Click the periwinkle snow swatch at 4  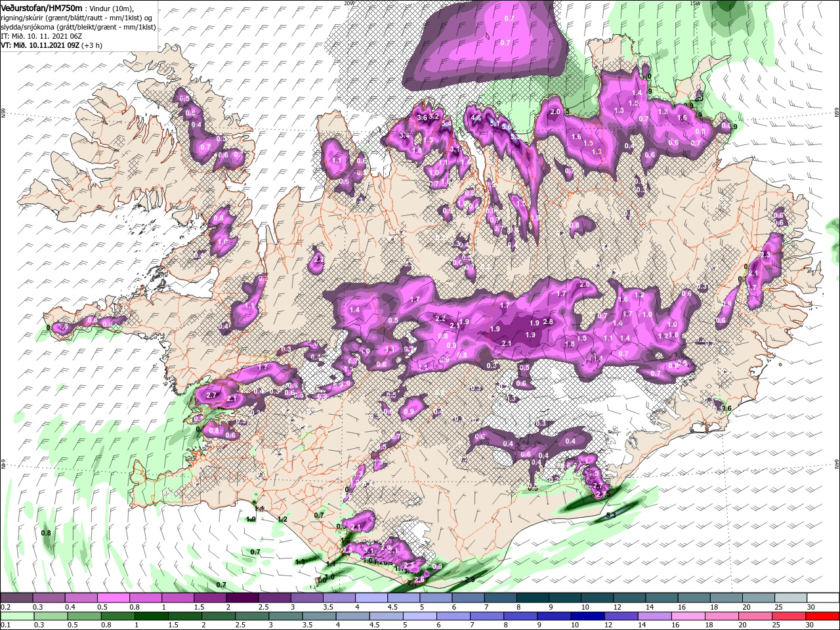(371, 598)
